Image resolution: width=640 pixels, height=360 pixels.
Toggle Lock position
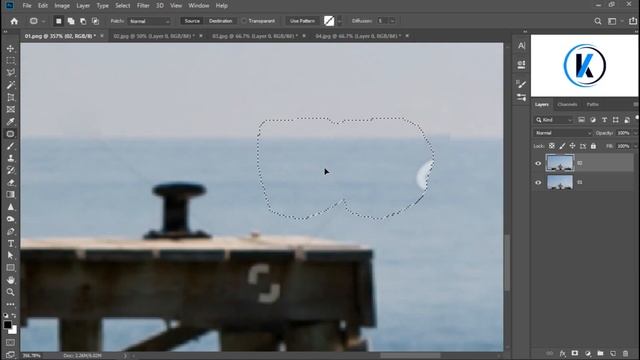click(573, 146)
